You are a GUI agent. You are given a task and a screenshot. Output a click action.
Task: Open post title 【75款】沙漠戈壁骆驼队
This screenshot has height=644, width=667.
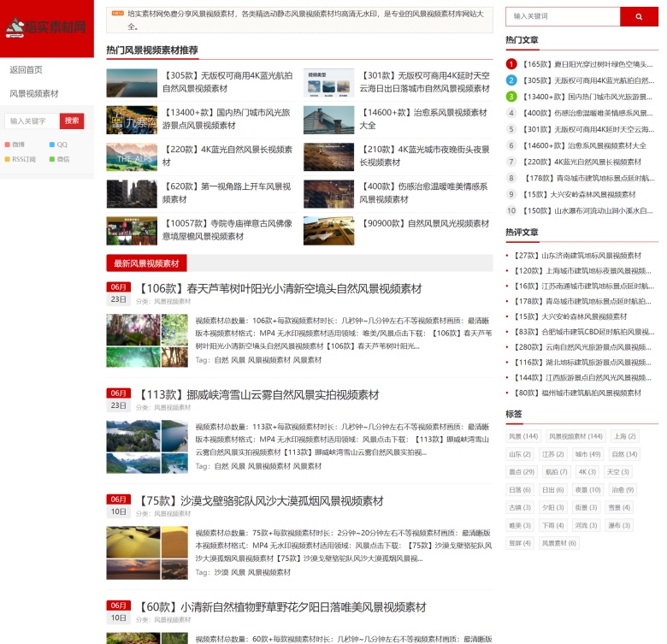(x=261, y=501)
